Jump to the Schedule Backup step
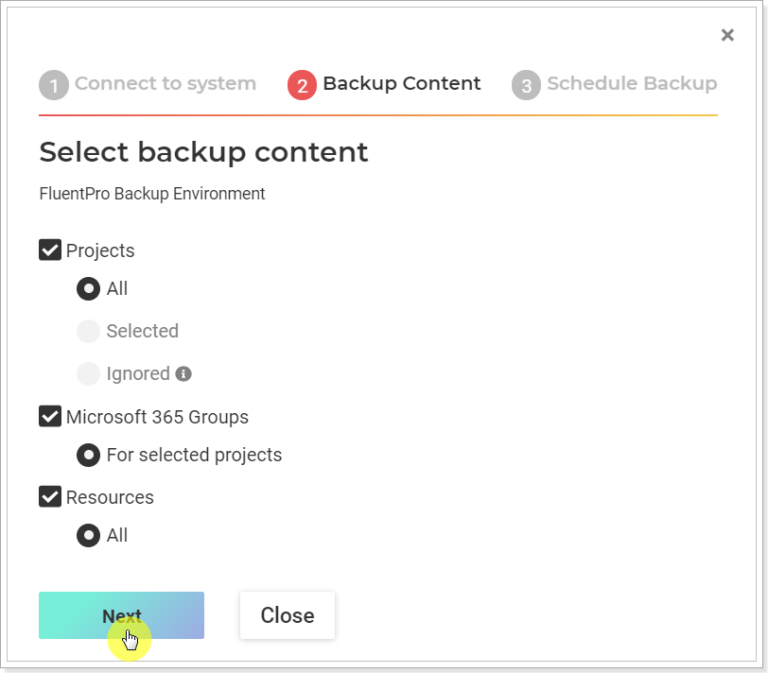 point(631,84)
